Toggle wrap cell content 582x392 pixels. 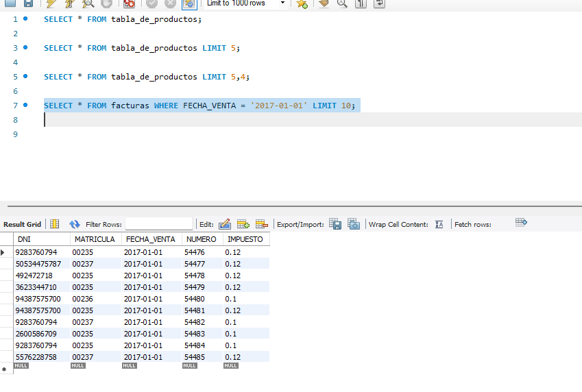tap(439, 224)
